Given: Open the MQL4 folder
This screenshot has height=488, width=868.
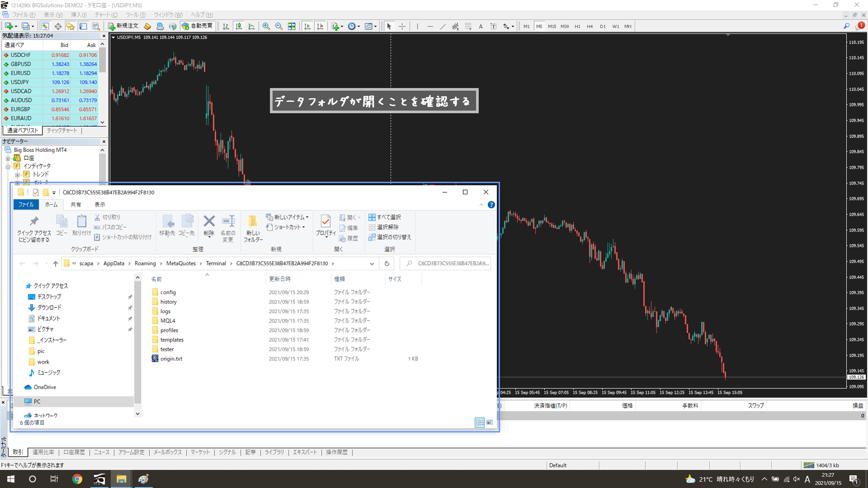Looking at the screenshot, I should (168, 321).
